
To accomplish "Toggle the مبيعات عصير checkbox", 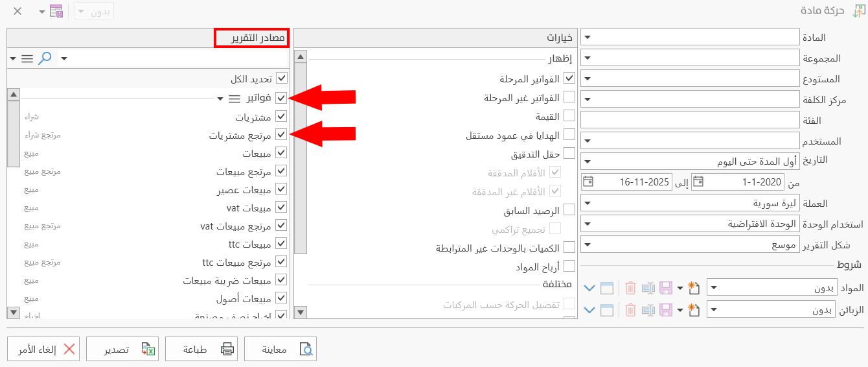I will [281, 189].
